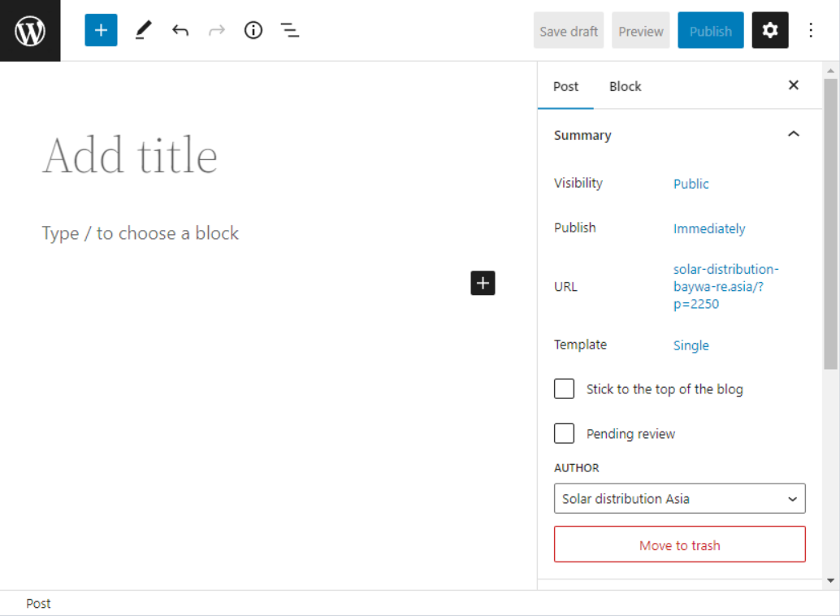Image resolution: width=840 pixels, height=616 pixels.
Task: Click the WordPress logo icon
Action: tap(30, 31)
